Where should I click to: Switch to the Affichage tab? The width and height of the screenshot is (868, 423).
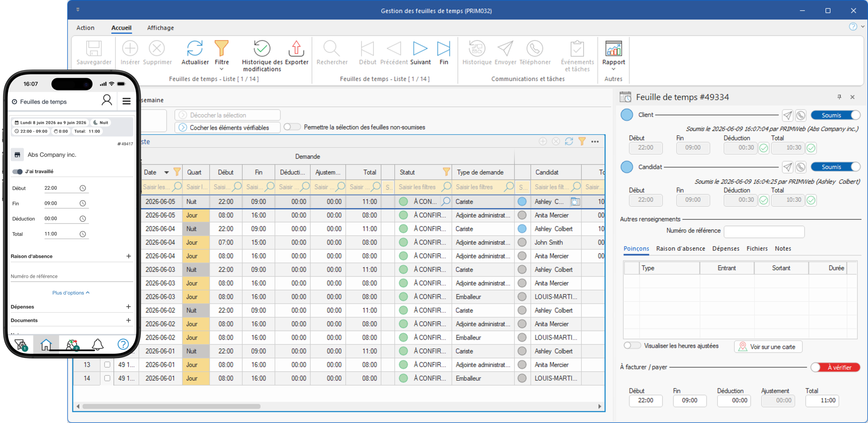[160, 28]
